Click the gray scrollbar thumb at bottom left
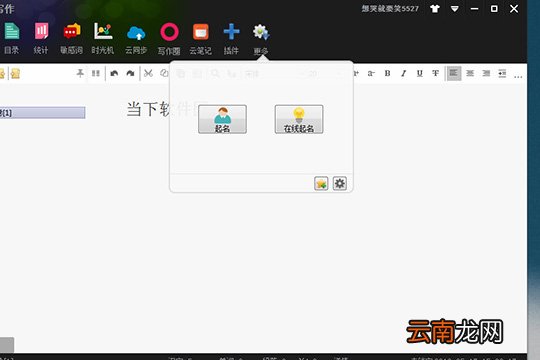The height and width of the screenshot is (360, 540). click(x=7, y=344)
